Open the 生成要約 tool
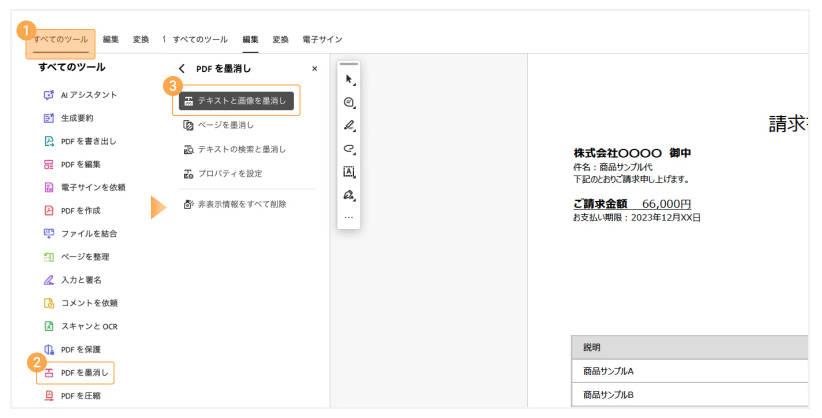Viewport: 822px width, 418px height. tap(68, 118)
